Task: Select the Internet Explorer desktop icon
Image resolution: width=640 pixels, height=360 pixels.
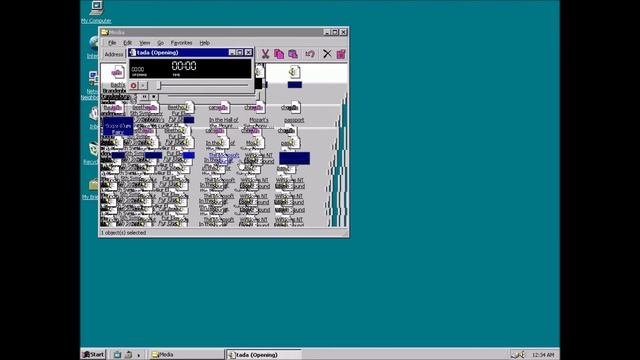Action: (x=93, y=43)
